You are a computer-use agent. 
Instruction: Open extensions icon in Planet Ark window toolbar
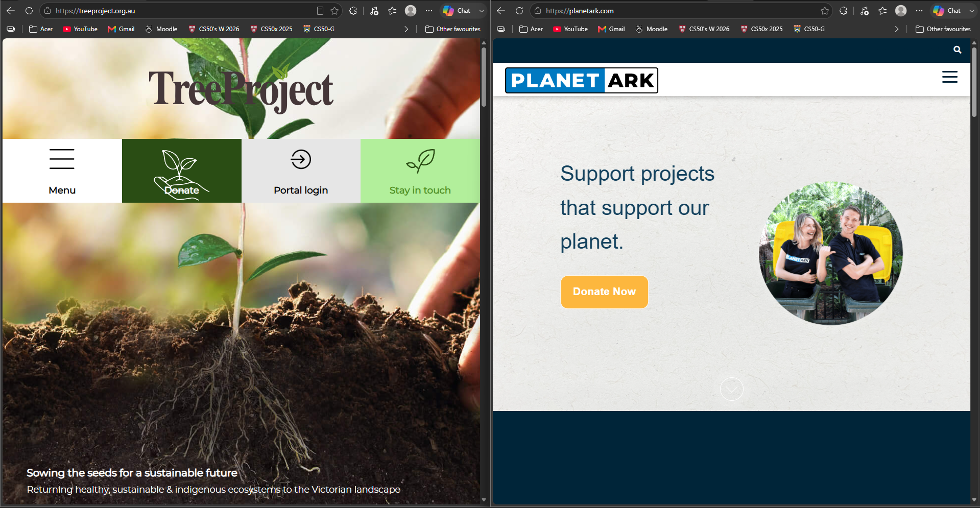click(x=843, y=11)
